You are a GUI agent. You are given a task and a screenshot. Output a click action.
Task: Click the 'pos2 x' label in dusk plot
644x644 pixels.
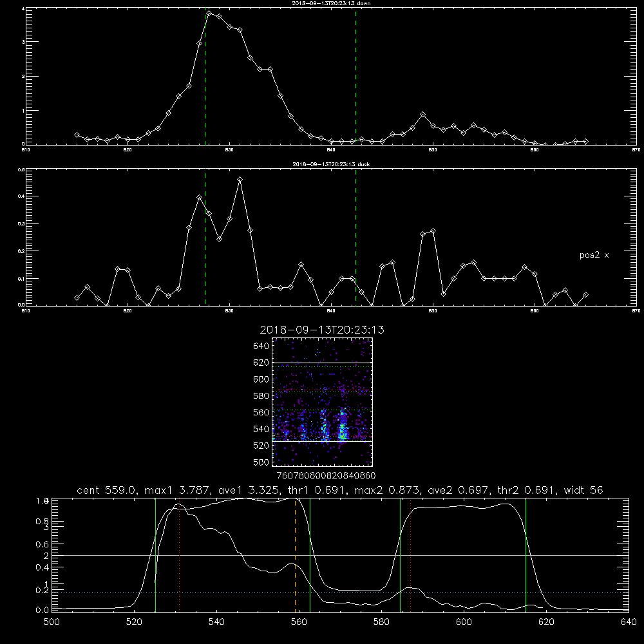[594, 255]
